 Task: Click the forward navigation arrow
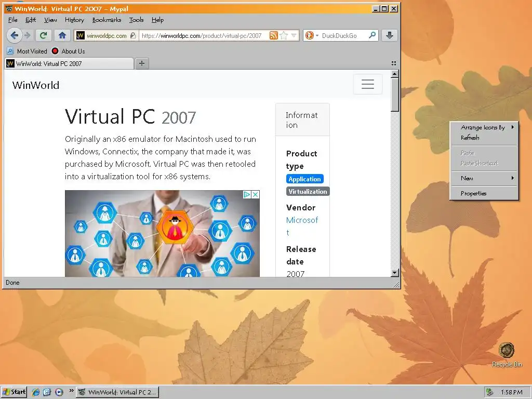pos(28,35)
